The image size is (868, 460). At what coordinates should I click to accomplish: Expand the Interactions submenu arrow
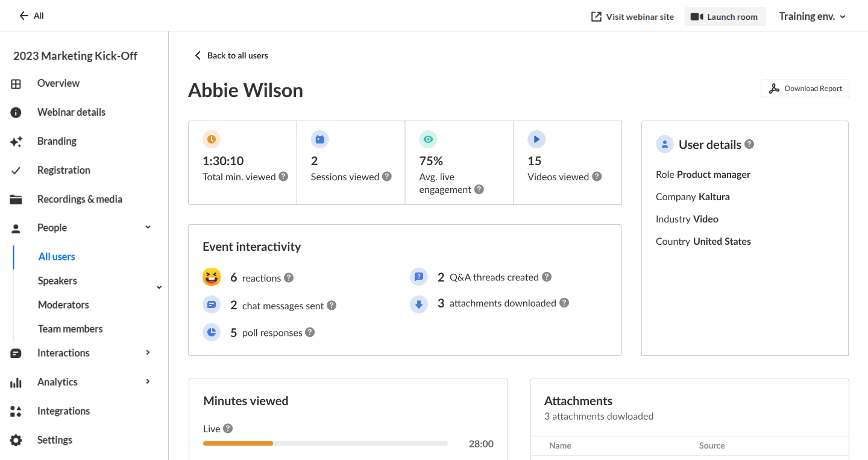(148, 353)
